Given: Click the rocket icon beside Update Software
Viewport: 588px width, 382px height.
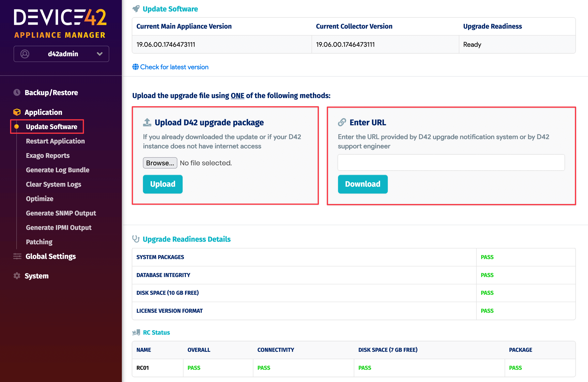Looking at the screenshot, I should point(136,9).
